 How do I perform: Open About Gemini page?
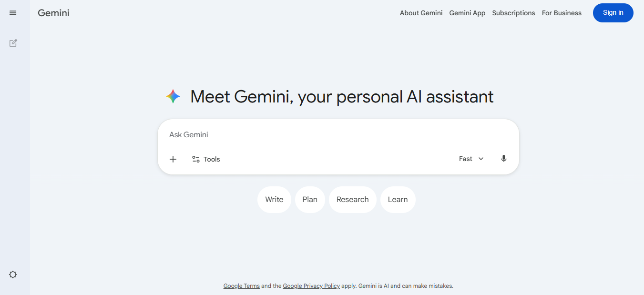coord(421,13)
